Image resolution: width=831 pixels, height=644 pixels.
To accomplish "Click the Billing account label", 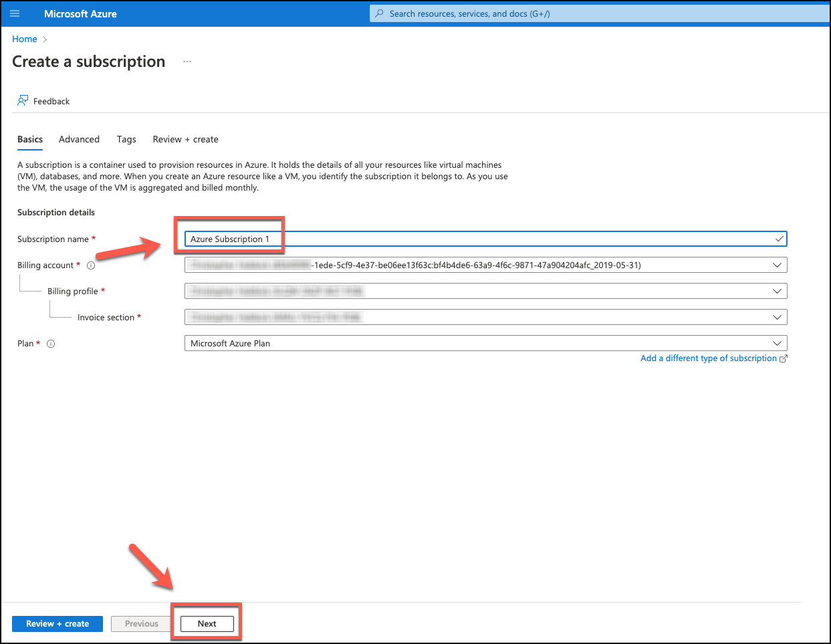I will click(45, 265).
